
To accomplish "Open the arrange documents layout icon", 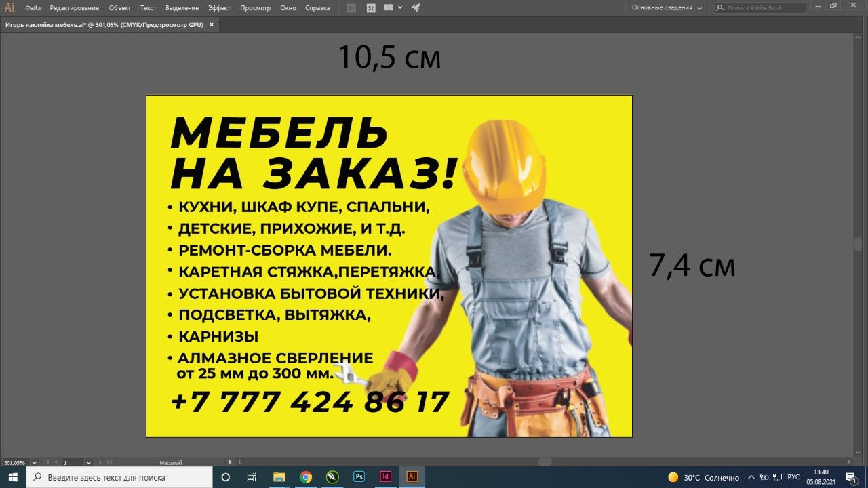I will click(389, 8).
